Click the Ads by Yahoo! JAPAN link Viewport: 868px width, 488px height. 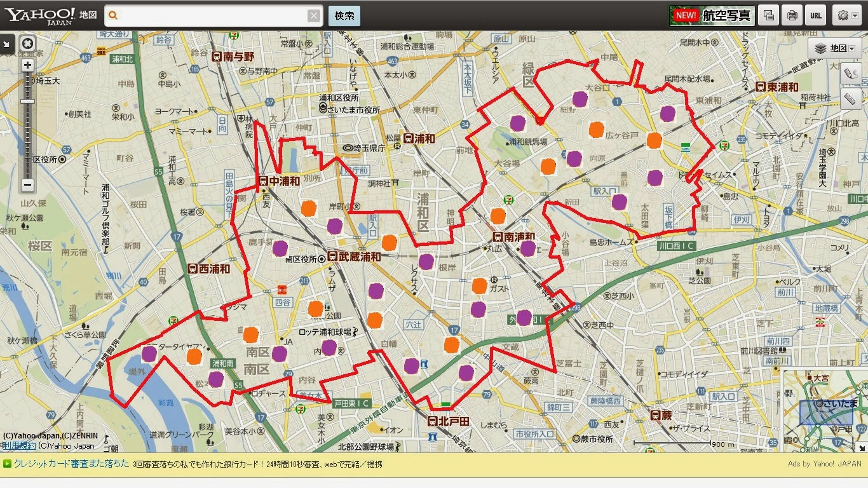[824, 464]
